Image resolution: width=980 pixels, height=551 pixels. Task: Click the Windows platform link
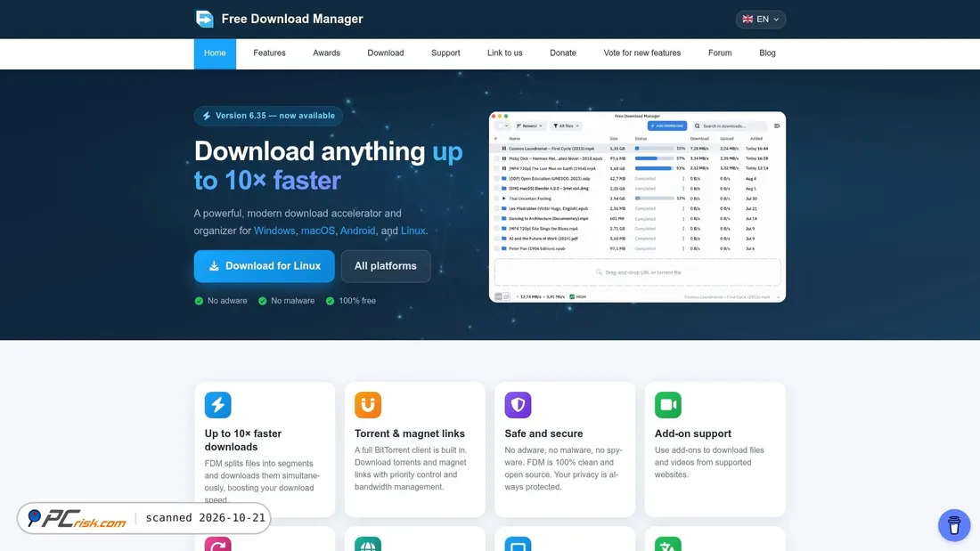(274, 231)
